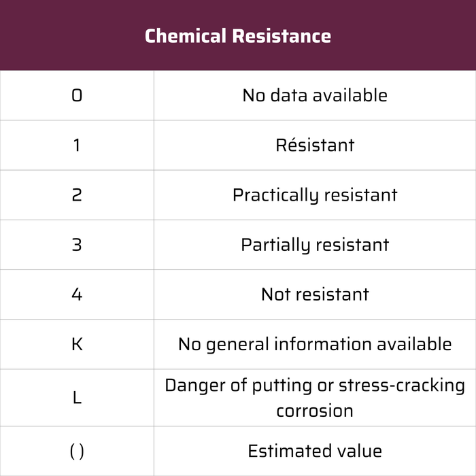Click the code L cell

point(77,398)
